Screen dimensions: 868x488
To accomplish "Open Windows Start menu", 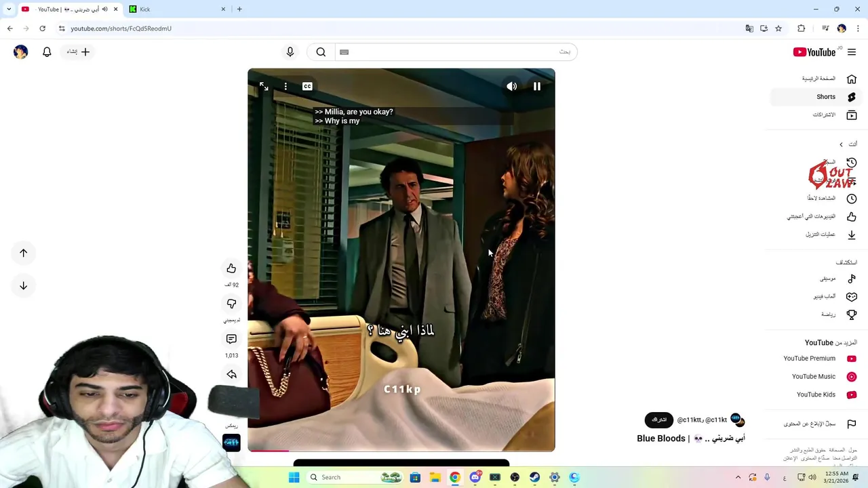I will coord(294,477).
